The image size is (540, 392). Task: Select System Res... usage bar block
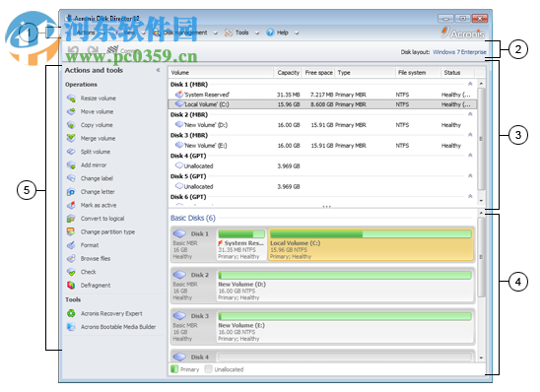(x=241, y=244)
